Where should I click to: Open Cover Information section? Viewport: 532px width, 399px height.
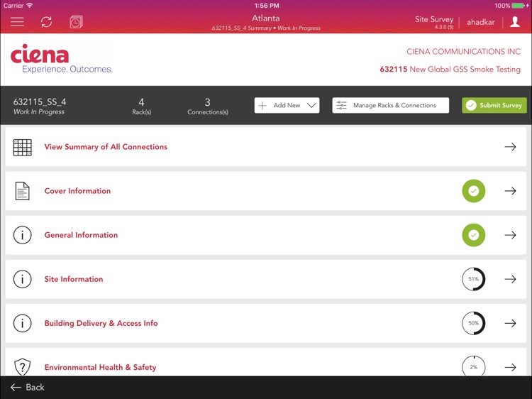tap(266, 191)
